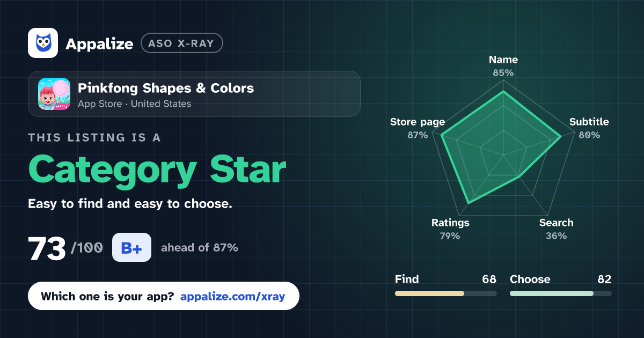
Task: Select the Search 36% radar label
Action: point(556,229)
